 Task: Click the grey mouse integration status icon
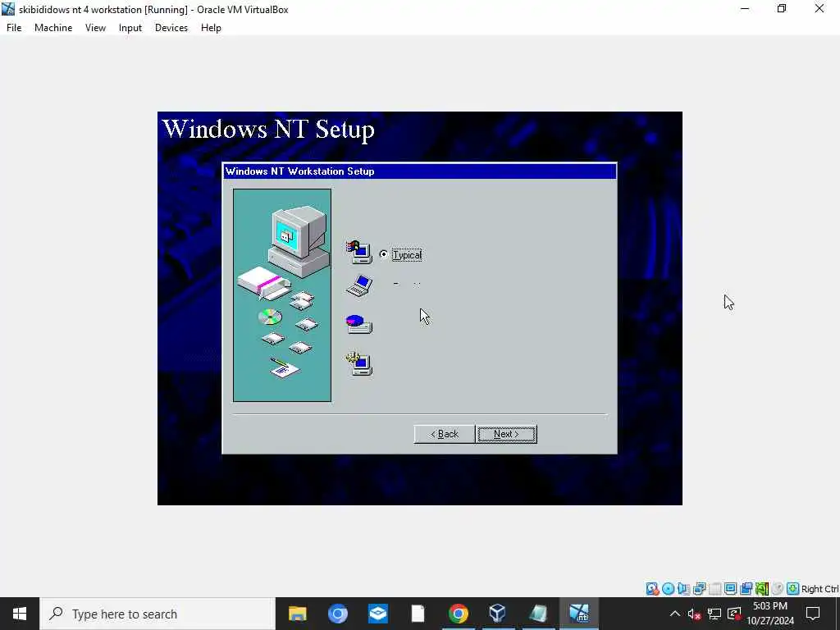coord(778,589)
